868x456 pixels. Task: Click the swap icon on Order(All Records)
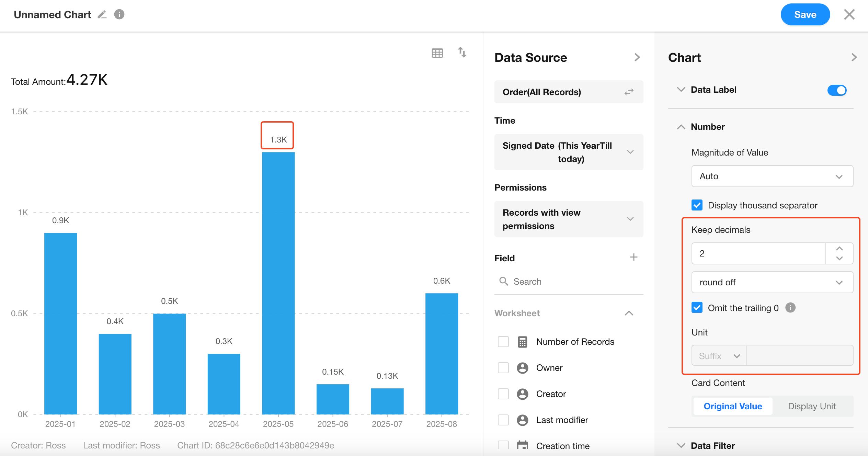[x=629, y=92]
